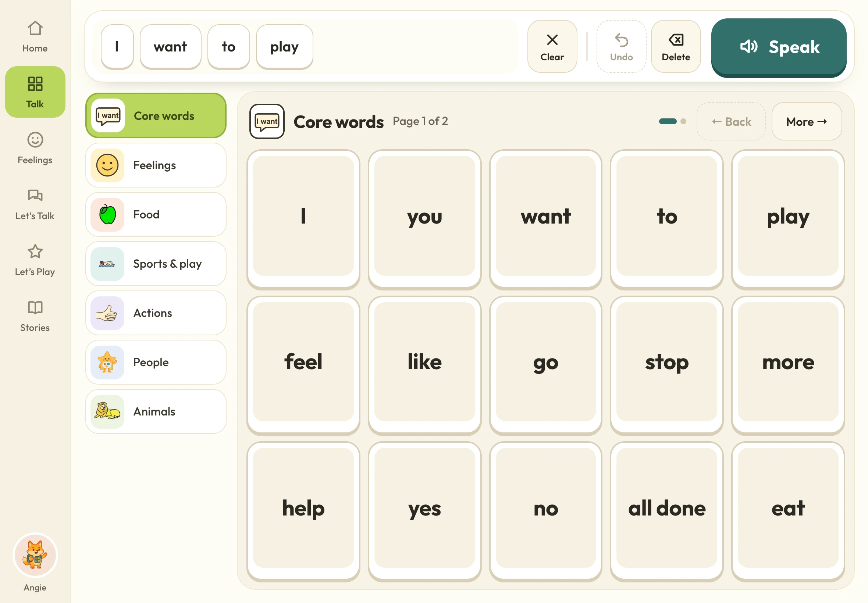Select the "I" chip in sentence bar

point(117,46)
